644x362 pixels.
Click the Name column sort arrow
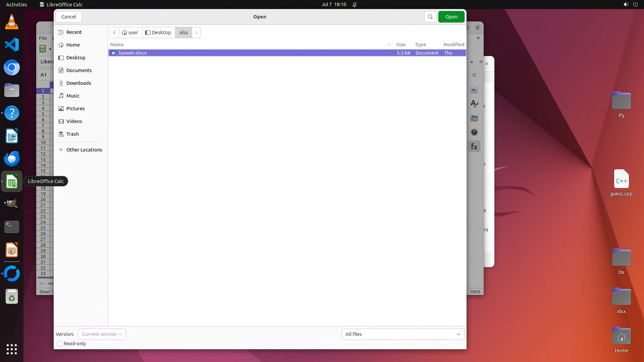[x=389, y=45]
